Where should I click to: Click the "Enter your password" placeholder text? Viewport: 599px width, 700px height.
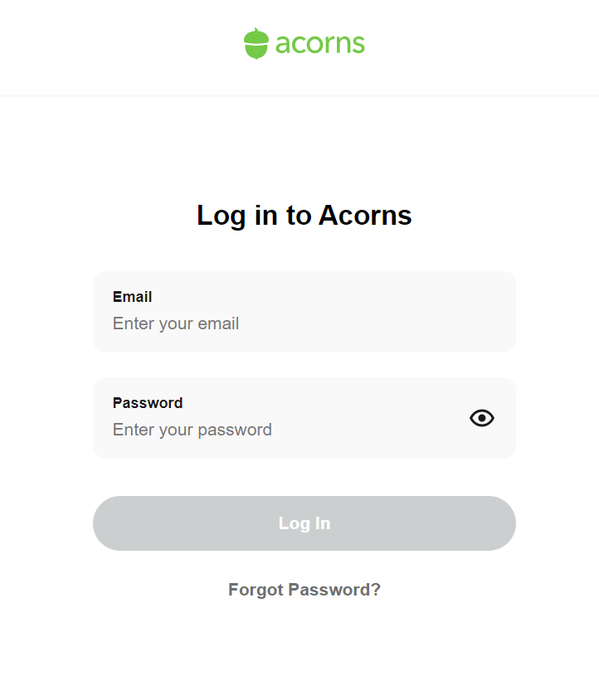point(192,430)
